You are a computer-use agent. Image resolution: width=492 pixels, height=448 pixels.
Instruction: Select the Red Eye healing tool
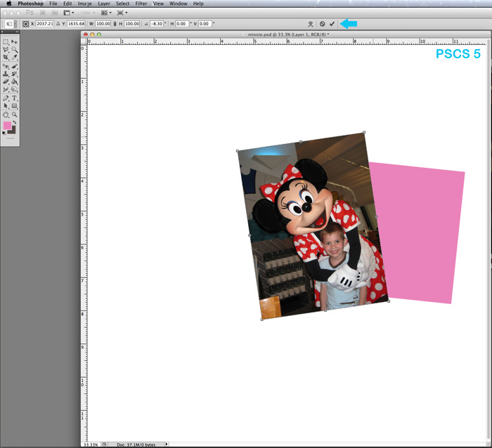pyautogui.click(x=6, y=66)
